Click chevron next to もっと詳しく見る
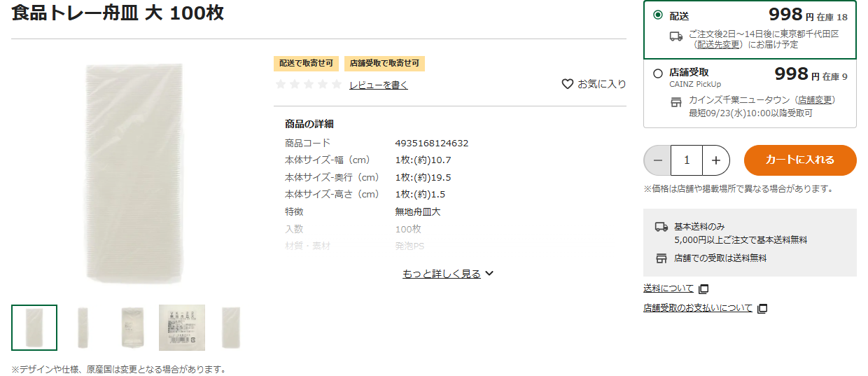Image resolution: width=868 pixels, height=376 pixels. 489,274
